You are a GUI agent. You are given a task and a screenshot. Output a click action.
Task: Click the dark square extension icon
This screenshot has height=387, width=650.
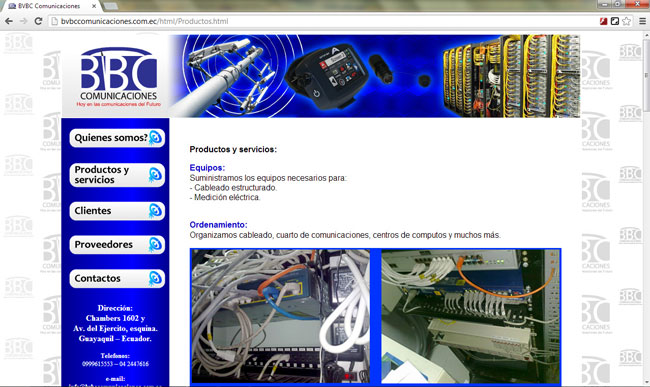[615, 21]
